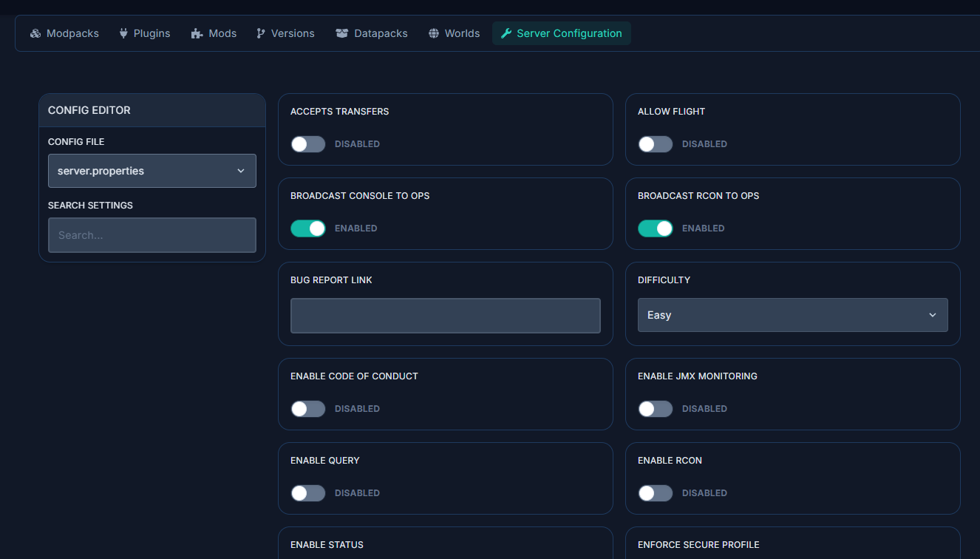
Task: Focus the Search settings input field
Action: 152,235
